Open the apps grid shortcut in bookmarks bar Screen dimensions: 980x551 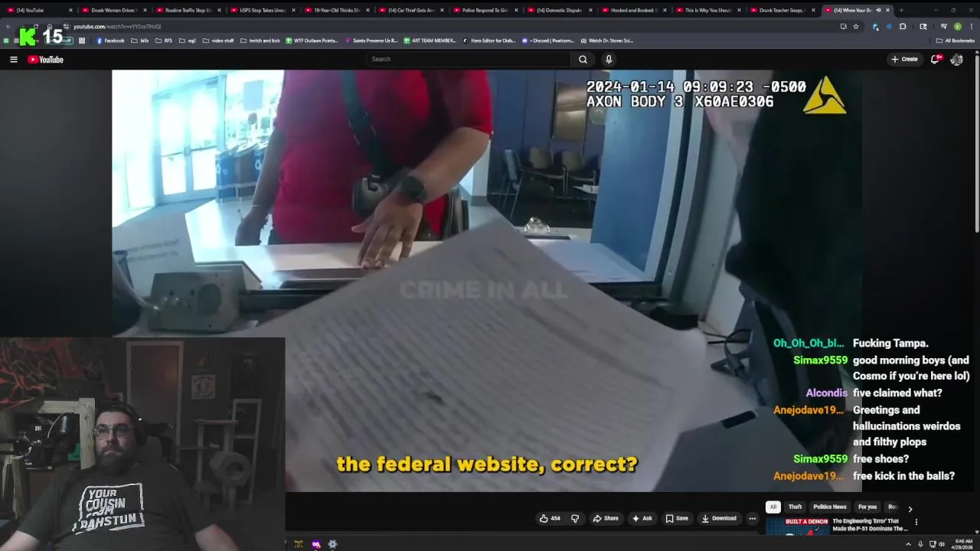point(82,41)
